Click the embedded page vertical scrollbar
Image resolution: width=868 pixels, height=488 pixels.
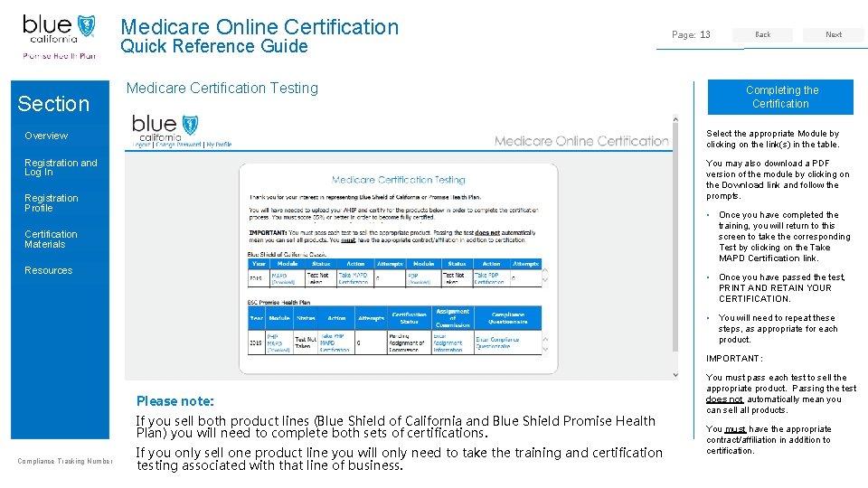tap(675, 238)
